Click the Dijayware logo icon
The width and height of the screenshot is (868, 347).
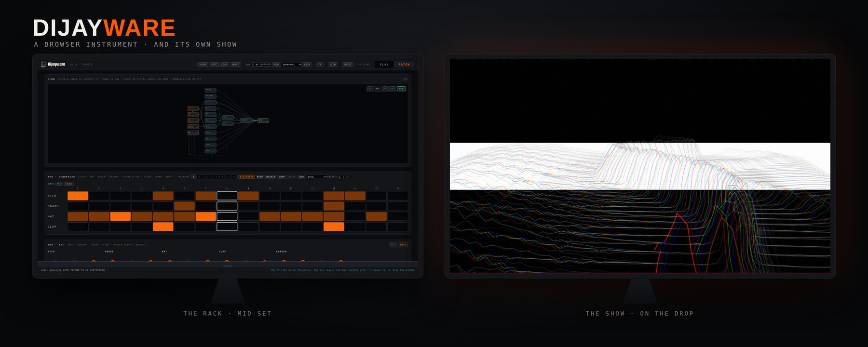click(43, 64)
